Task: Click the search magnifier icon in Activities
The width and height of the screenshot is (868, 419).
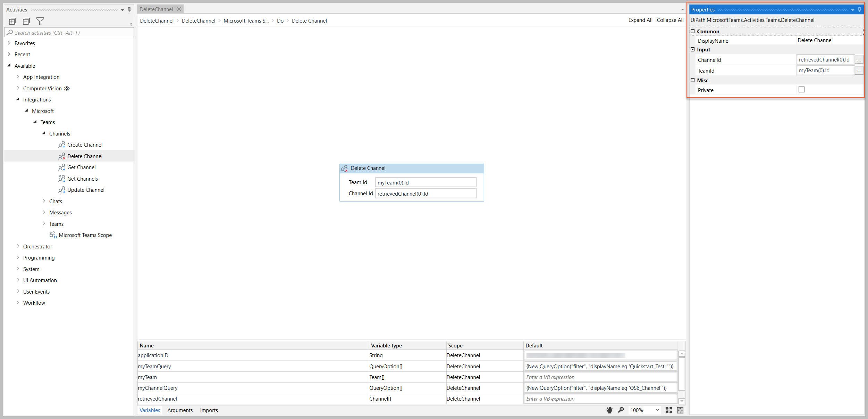Action: coord(10,33)
